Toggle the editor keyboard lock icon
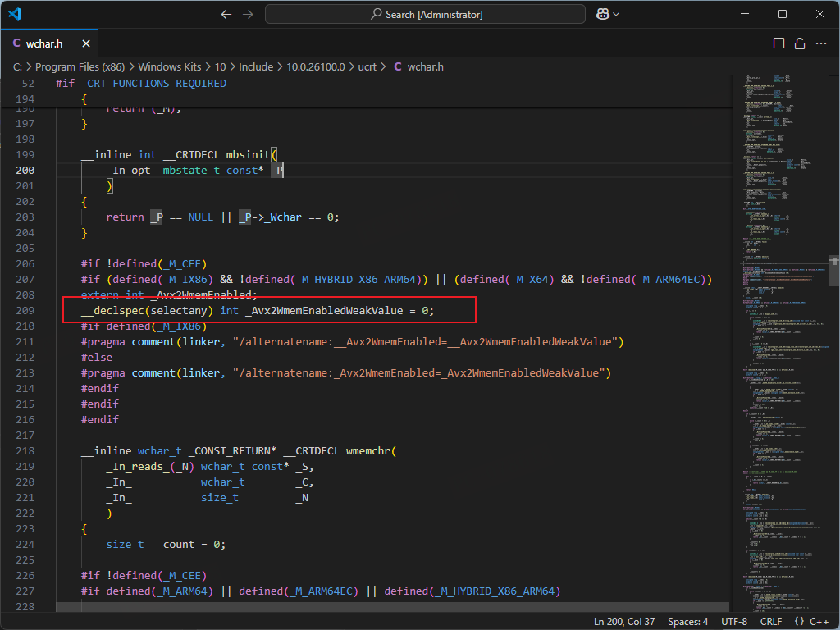840x630 pixels. click(800, 43)
